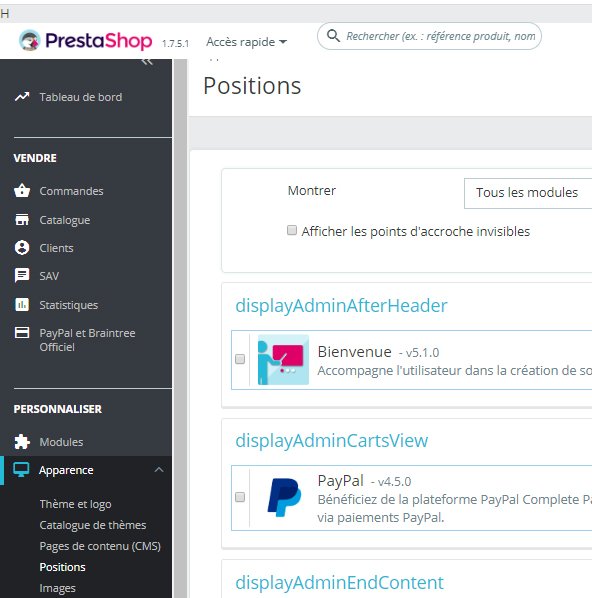The height and width of the screenshot is (598, 592).
Task: Open the displayAdminCartsView hook link
Action: 331,440
